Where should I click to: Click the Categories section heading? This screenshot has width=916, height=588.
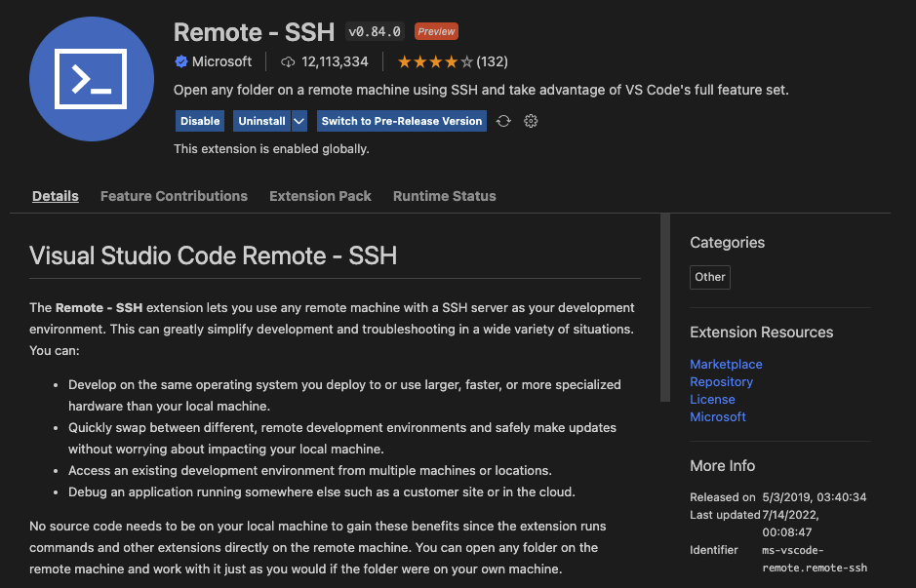(x=728, y=243)
